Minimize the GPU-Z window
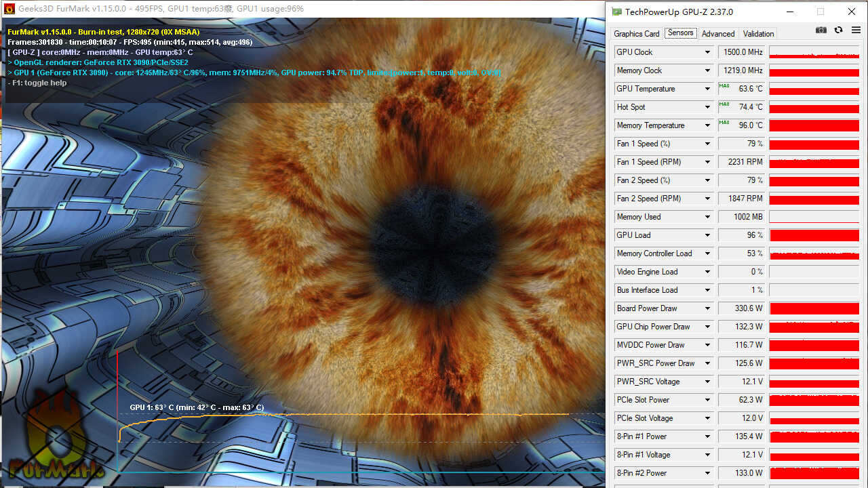This screenshot has width=868, height=488. click(790, 12)
